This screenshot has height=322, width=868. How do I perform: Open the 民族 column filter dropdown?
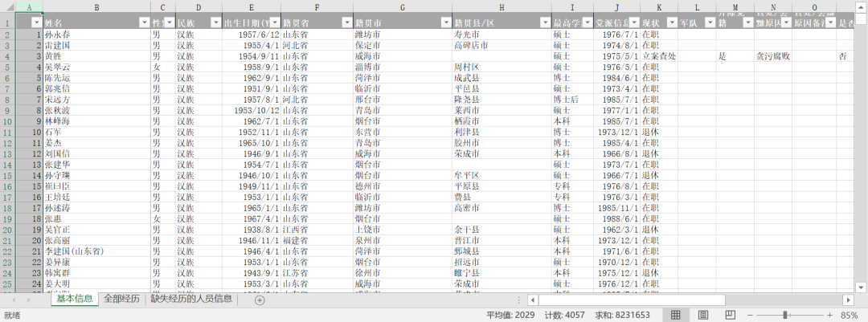pos(216,22)
